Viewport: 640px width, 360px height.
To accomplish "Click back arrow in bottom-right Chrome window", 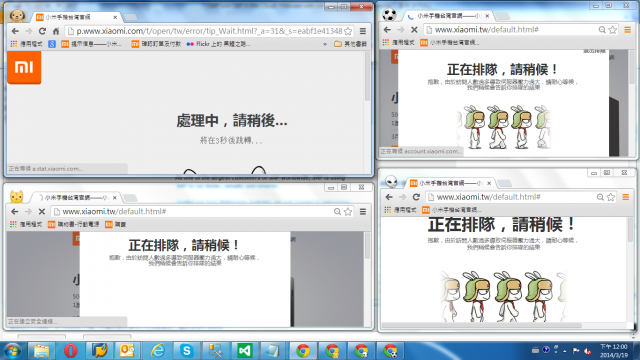I will click(389, 197).
